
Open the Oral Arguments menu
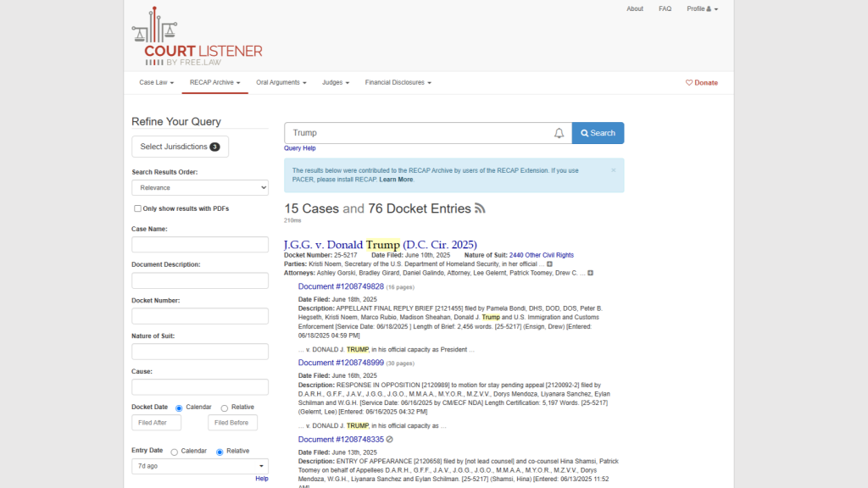point(281,83)
